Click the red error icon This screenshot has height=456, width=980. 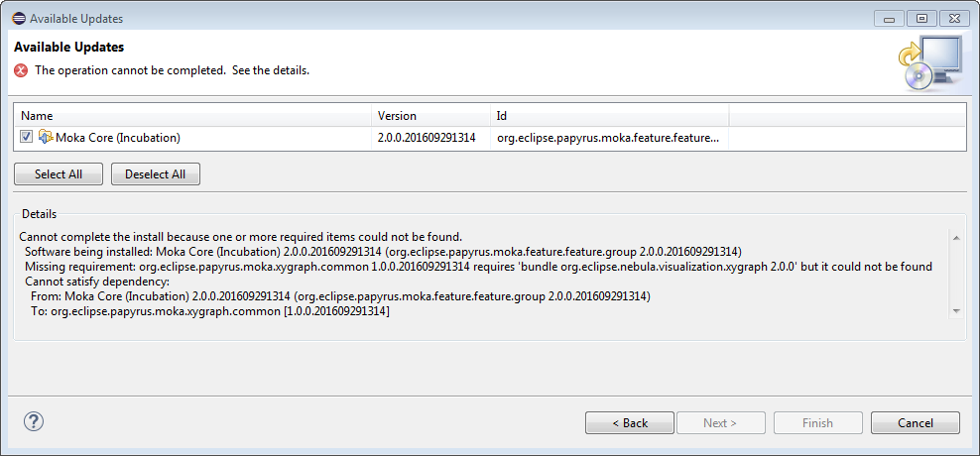(x=21, y=70)
